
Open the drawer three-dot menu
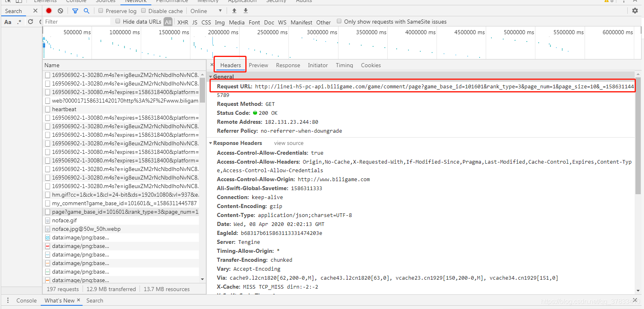[x=8, y=300]
